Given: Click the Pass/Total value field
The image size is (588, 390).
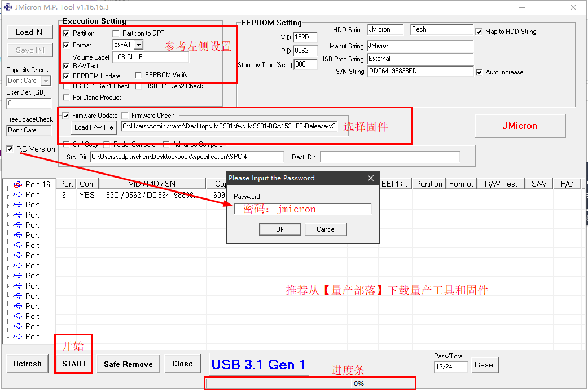Looking at the screenshot, I should (x=451, y=367).
